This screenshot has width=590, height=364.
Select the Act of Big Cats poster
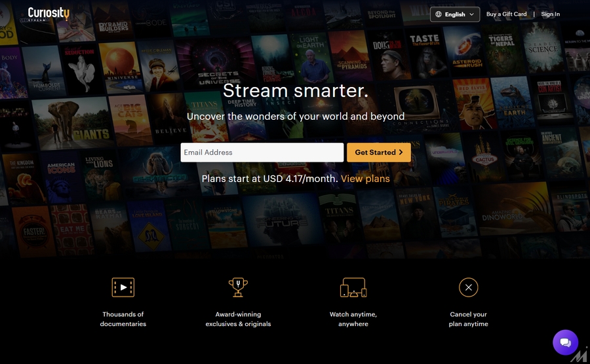tap(130, 120)
